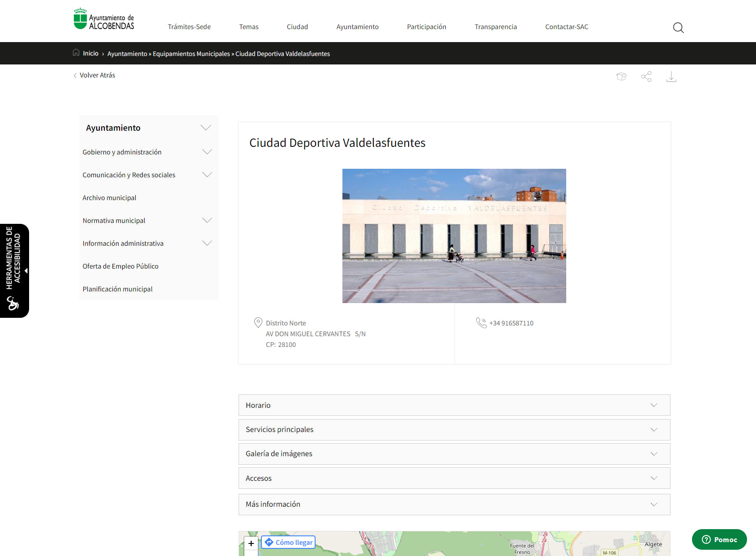Screen dimensions: 756x556
Task: Open the Participación menu
Action: point(427,27)
